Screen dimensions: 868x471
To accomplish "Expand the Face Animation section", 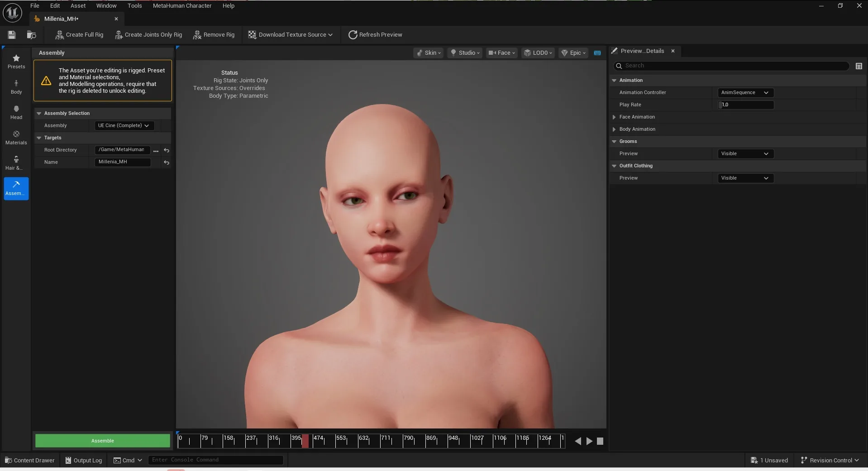I will [x=614, y=117].
